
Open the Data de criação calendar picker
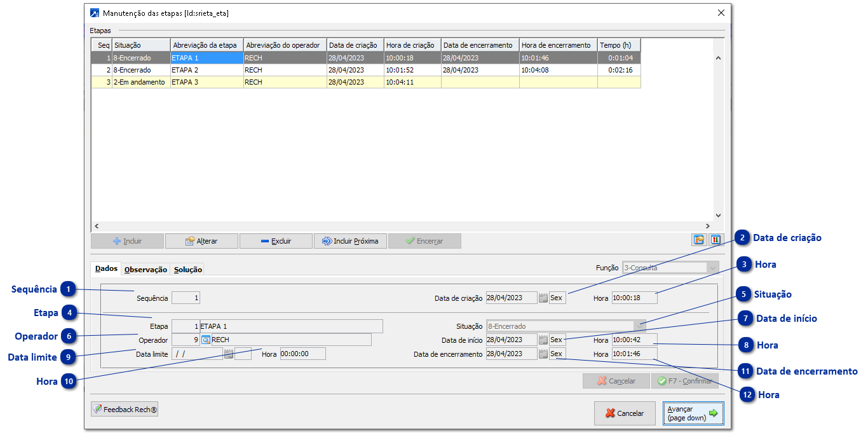pos(543,298)
